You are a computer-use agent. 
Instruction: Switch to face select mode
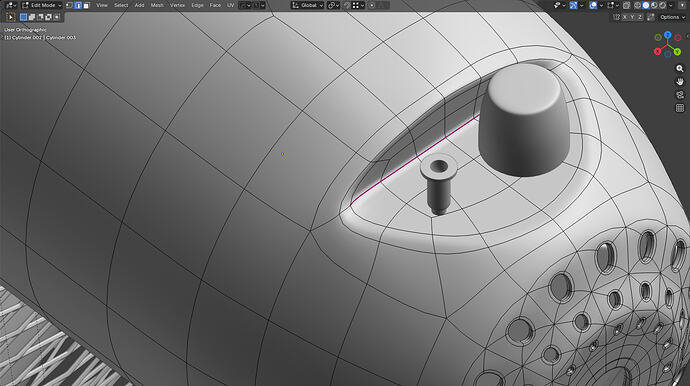(x=86, y=5)
